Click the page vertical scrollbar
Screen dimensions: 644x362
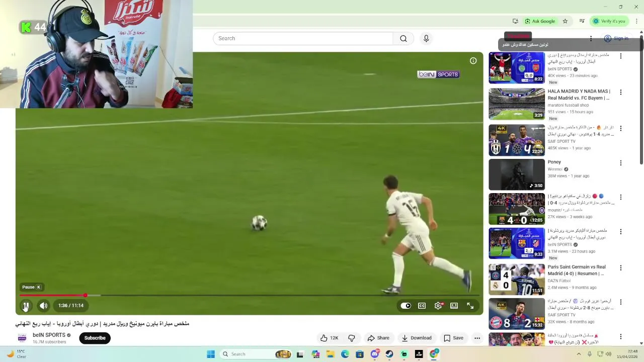(641, 100)
